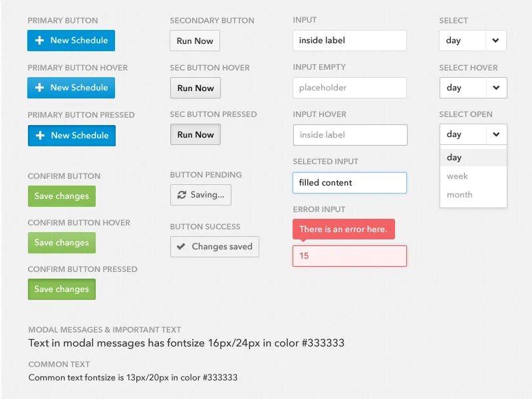The height and width of the screenshot is (399, 532).
Task: Click Run Now under Sec Button Hover
Action: 196,88
